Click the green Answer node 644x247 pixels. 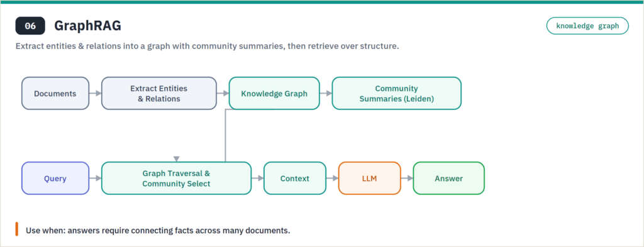tap(448, 178)
